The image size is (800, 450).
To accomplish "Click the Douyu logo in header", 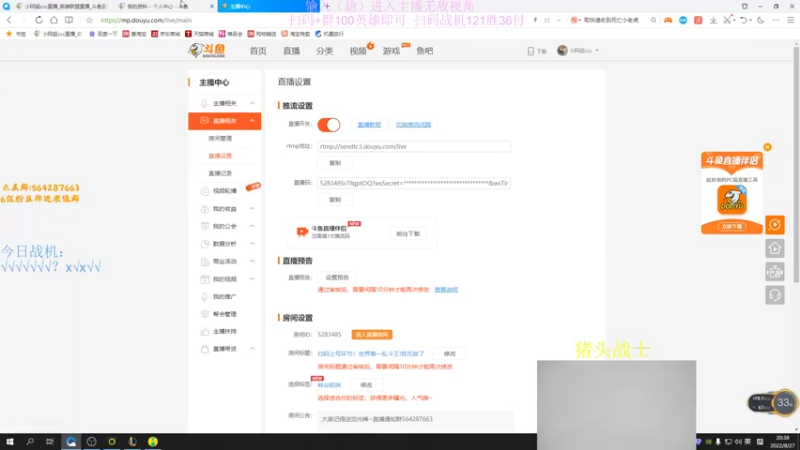I will pos(207,51).
